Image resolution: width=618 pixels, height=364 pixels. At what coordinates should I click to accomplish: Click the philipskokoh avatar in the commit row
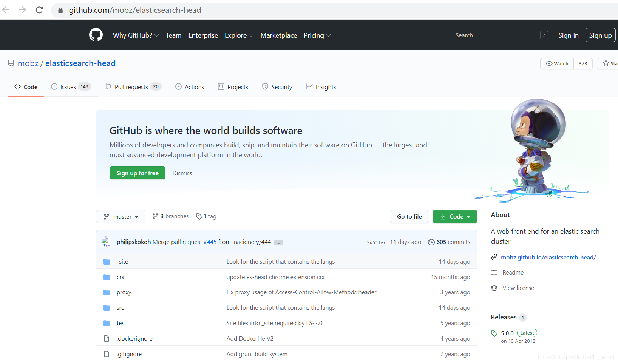106,242
